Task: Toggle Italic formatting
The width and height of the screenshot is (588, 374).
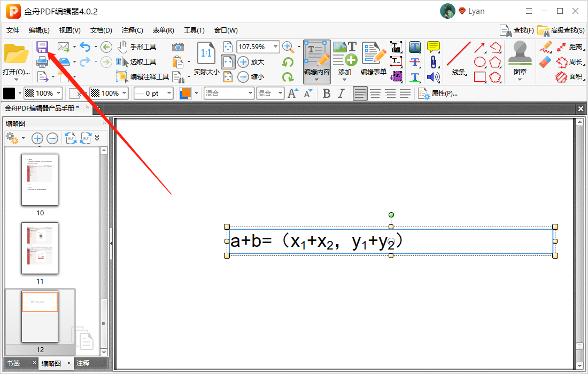Action: click(x=341, y=93)
